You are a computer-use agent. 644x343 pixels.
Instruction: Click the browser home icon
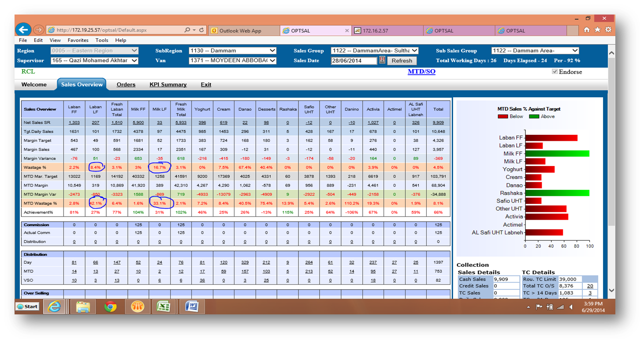[586, 30]
